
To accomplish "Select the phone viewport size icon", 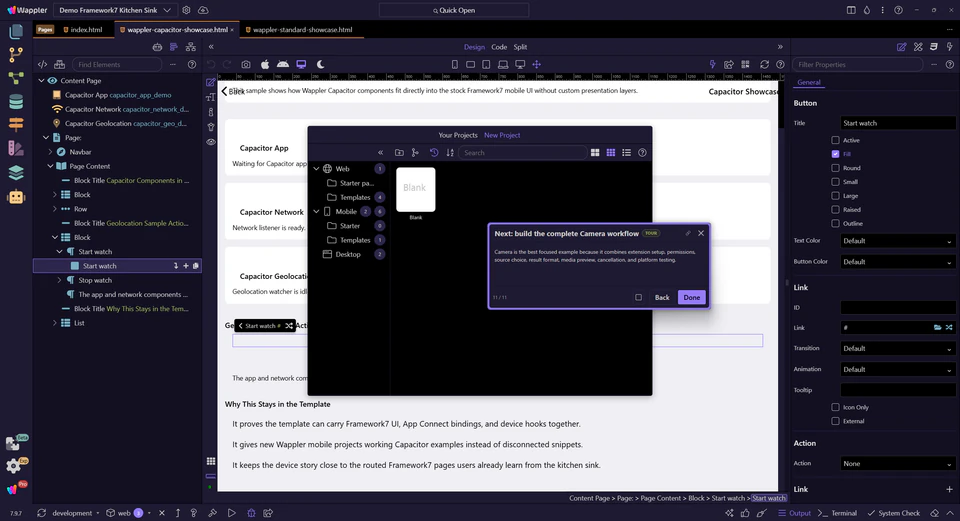I will pos(454,64).
